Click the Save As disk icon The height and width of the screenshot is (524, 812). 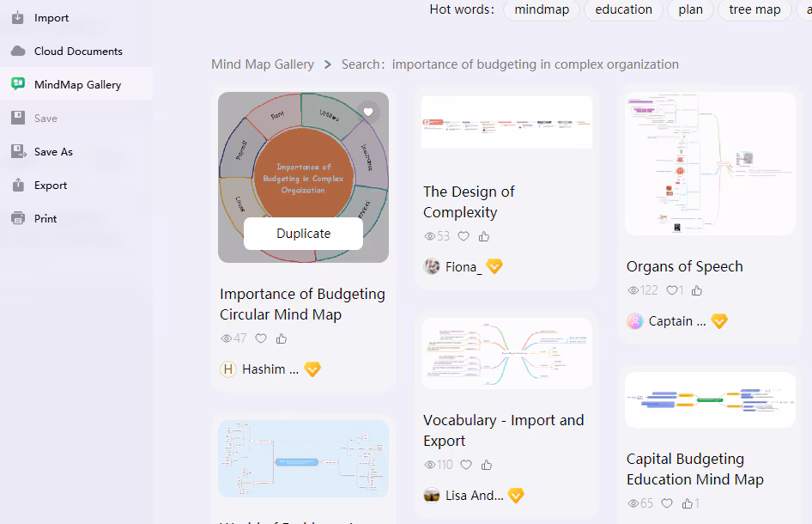point(18,152)
